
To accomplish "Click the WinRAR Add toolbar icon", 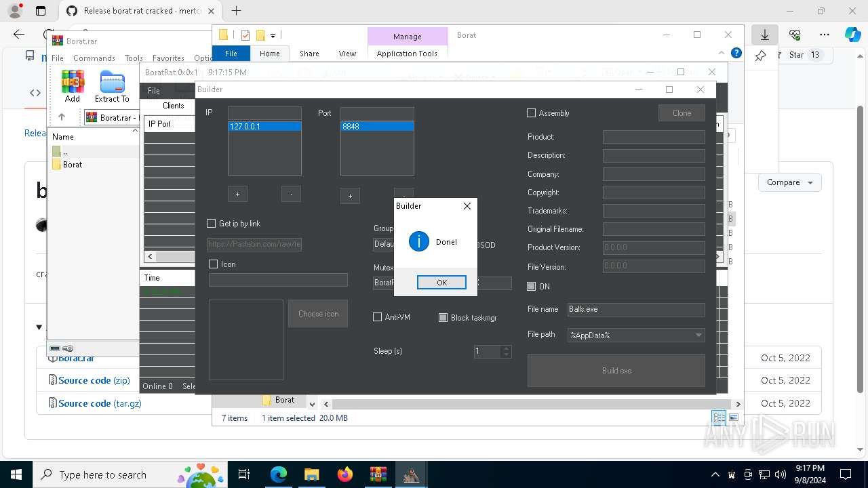I will tap(73, 86).
